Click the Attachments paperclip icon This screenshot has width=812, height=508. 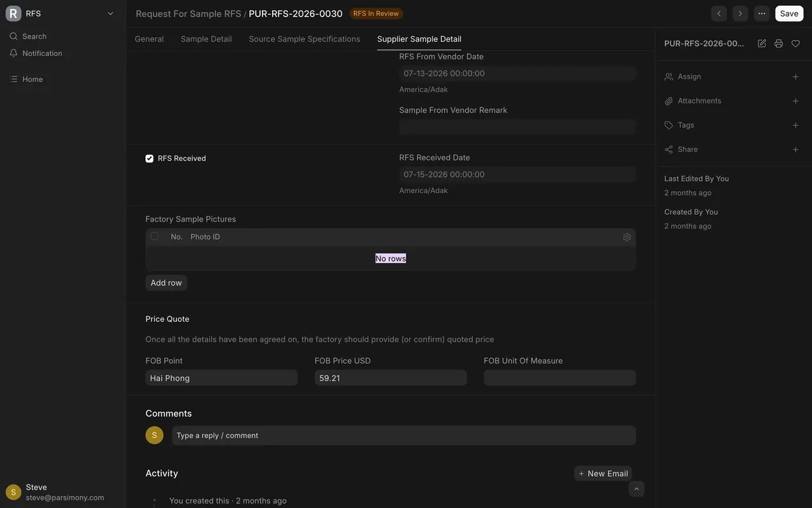669,101
